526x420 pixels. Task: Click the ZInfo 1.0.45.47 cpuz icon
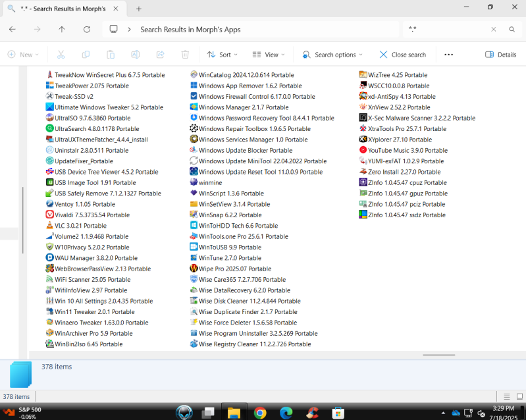click(363, 182)
